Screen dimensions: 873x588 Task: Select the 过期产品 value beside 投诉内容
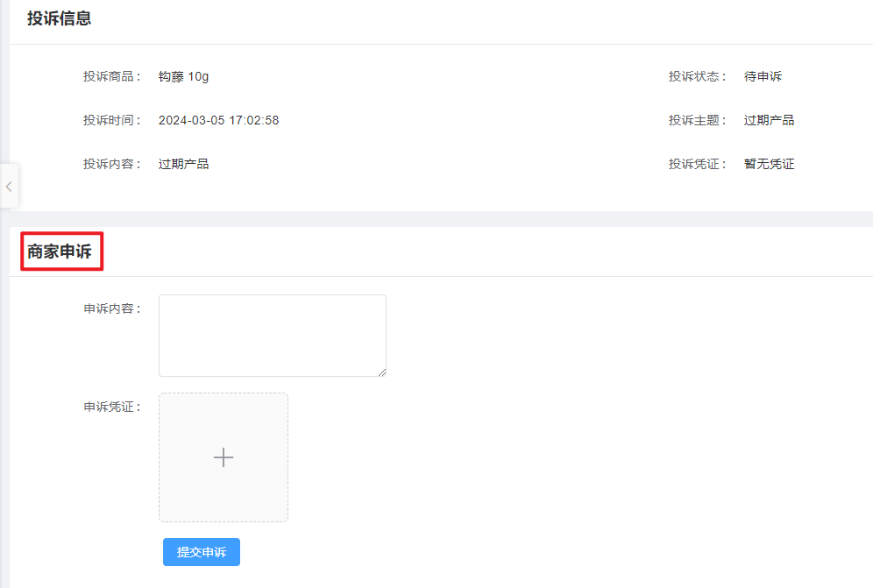184,164
